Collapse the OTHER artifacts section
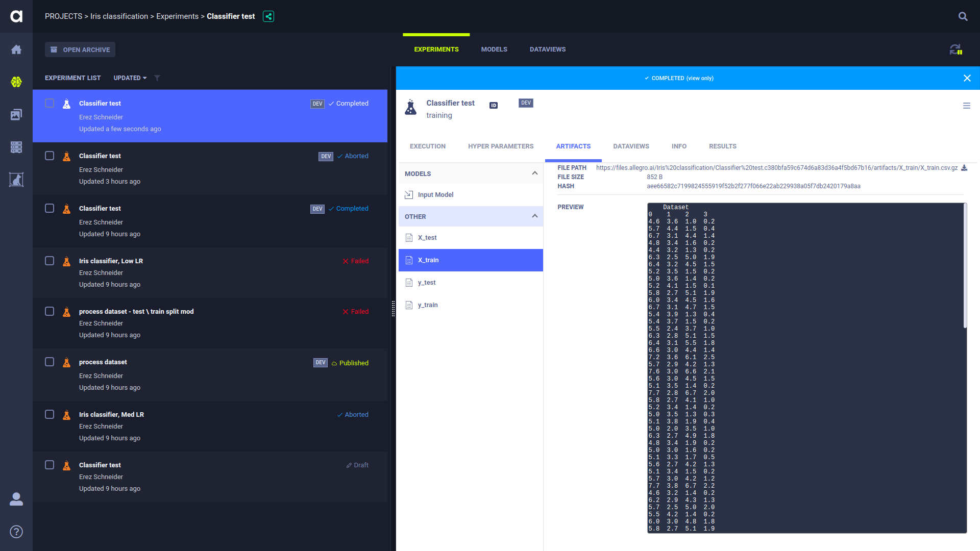Image resolution: width=980 pixels, height=551 pixels. (x=534, y=216)
